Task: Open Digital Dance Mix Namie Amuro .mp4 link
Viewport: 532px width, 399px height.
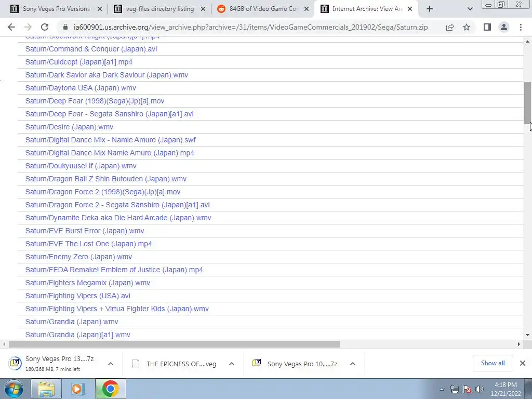Action: pyautogui.click(x=110, y=153)
